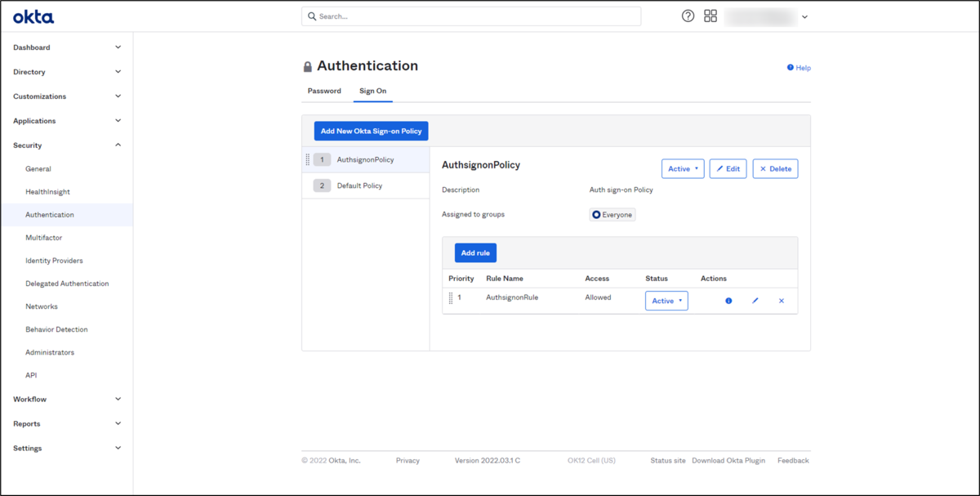Open HealthInsight in the sidebar

tap(47, 192)
